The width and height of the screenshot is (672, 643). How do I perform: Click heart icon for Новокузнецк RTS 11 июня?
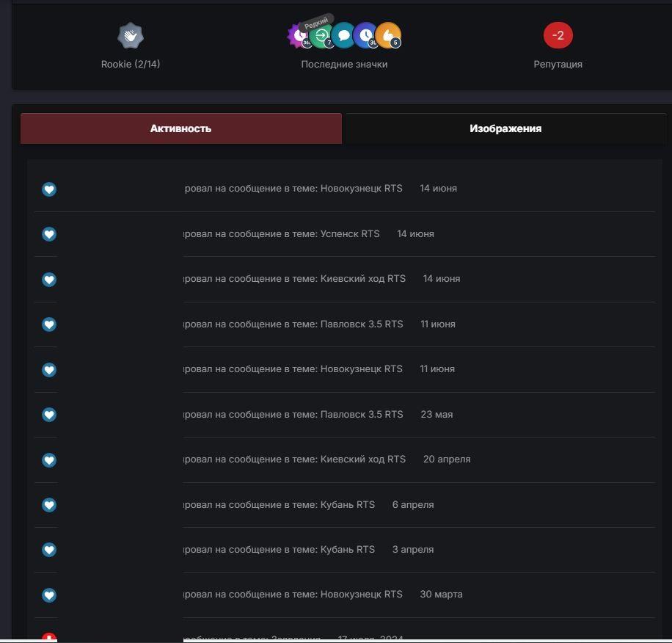point(49,369)
